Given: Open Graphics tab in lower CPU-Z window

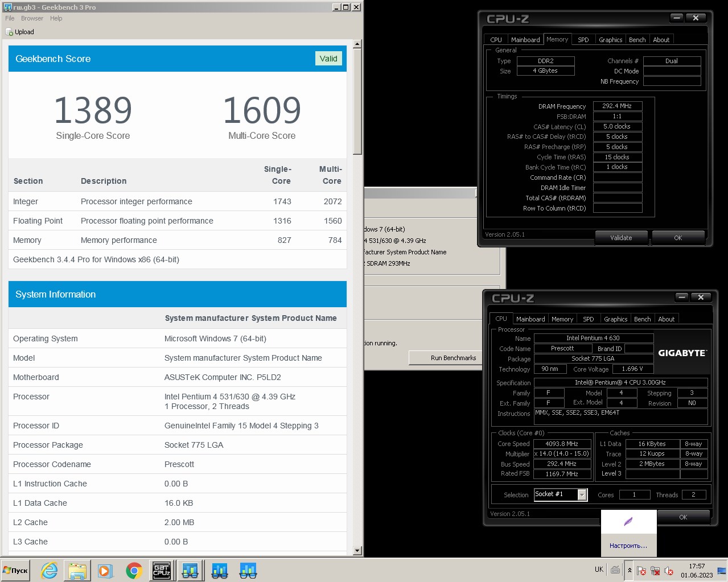Looking at the screenshot, I should click(615, 319).
